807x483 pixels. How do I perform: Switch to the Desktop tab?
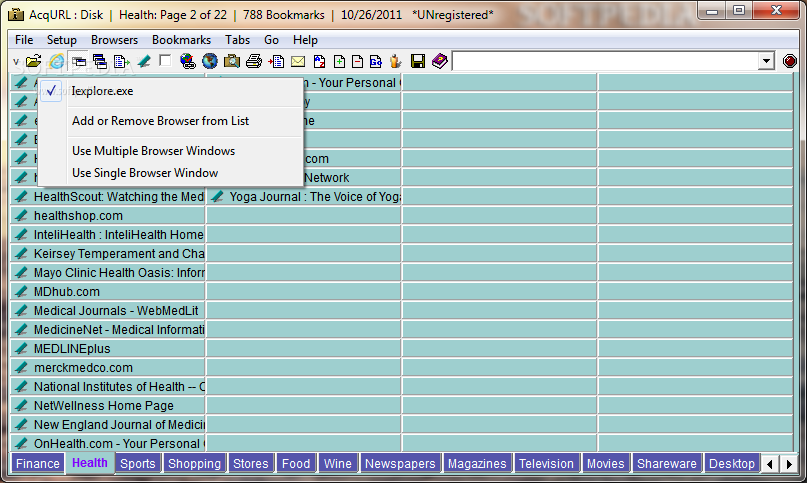[x=732, y=463]
